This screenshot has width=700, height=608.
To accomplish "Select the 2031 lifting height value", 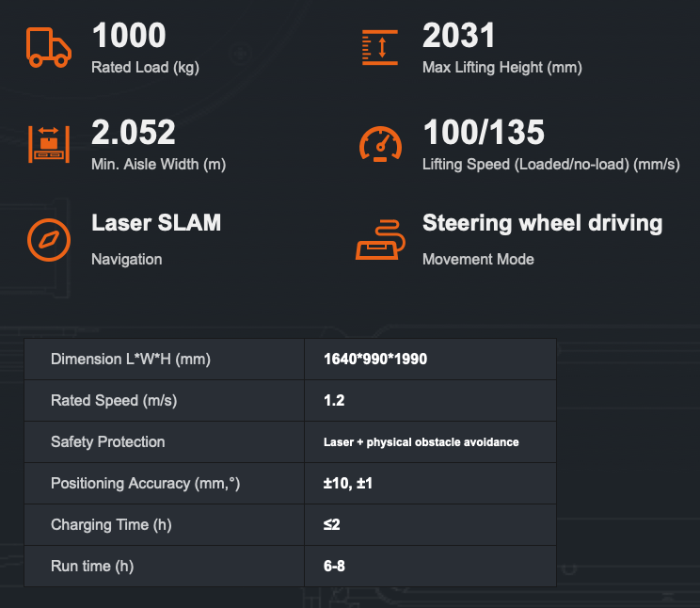I will pos(459,35).
